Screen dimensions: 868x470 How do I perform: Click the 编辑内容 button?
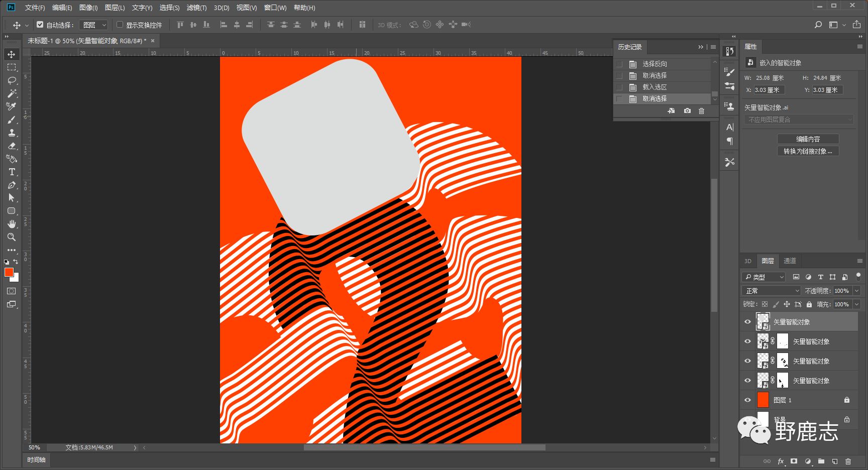coord(808,139)
